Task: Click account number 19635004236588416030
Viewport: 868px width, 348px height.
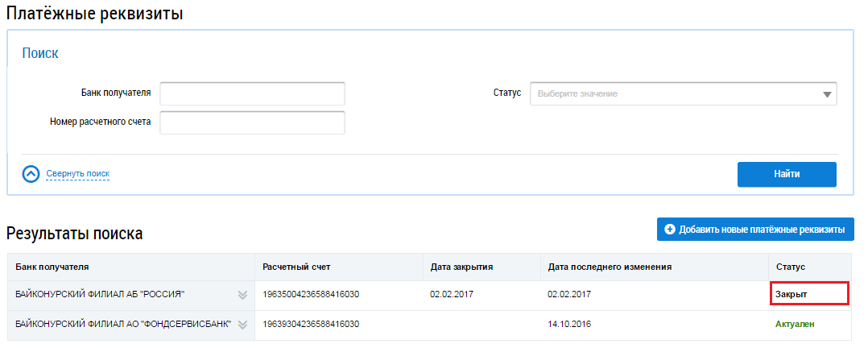Action: [311, 295]
